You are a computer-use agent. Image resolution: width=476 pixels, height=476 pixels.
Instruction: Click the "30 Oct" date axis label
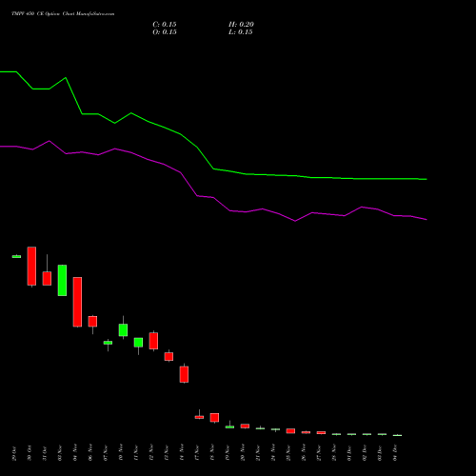pos(30,453)
